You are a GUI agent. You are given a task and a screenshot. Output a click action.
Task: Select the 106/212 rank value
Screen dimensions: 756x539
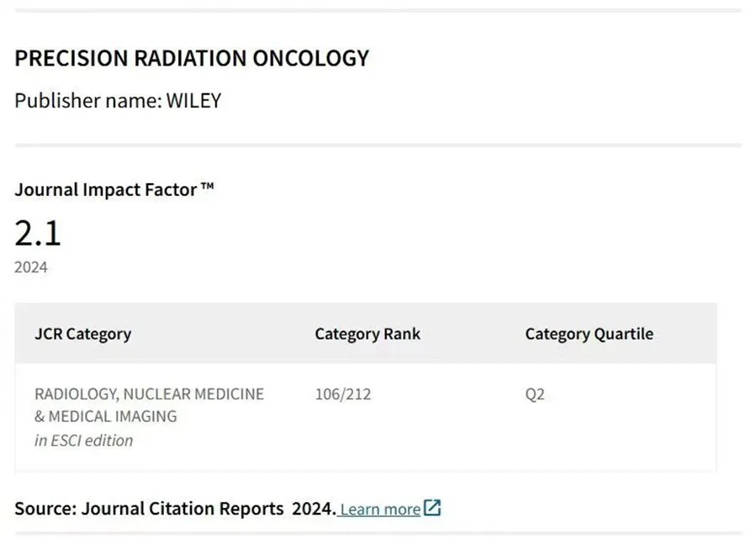click(x=343, y=394)
